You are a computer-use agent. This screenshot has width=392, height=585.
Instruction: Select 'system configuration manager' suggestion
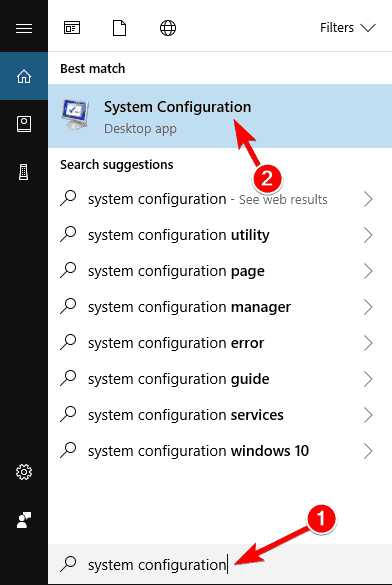point(220,307)
